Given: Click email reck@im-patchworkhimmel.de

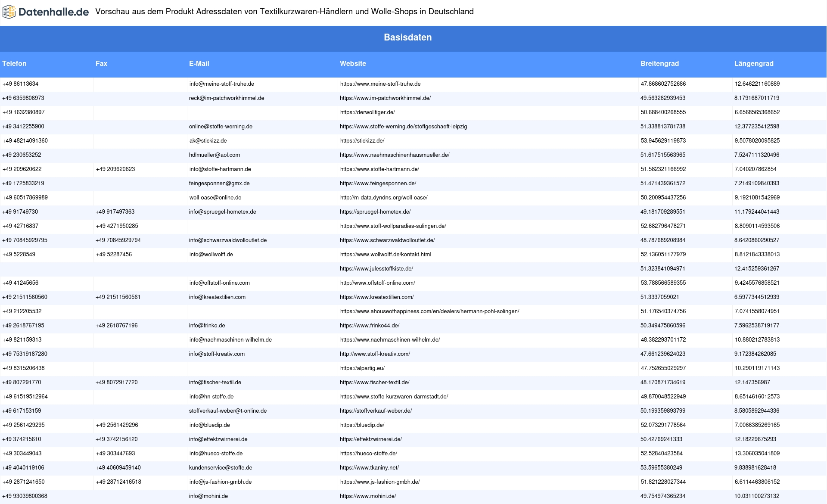Looking at the screenshot, I should (227, 98).
